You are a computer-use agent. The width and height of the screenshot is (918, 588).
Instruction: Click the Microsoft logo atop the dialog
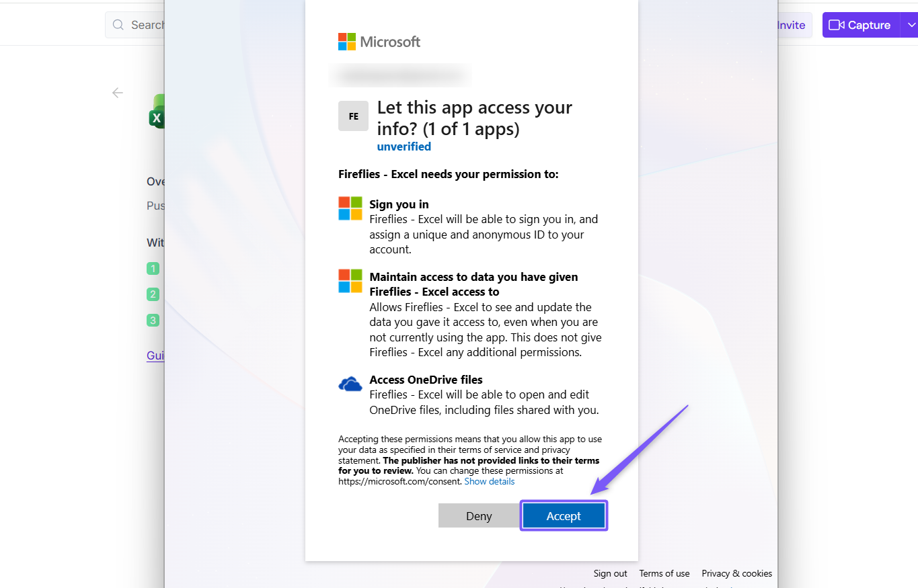(x=379, y=42)
